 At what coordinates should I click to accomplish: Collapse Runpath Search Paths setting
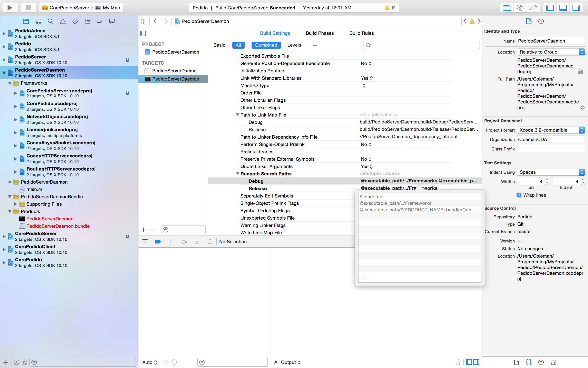point(238,174)
